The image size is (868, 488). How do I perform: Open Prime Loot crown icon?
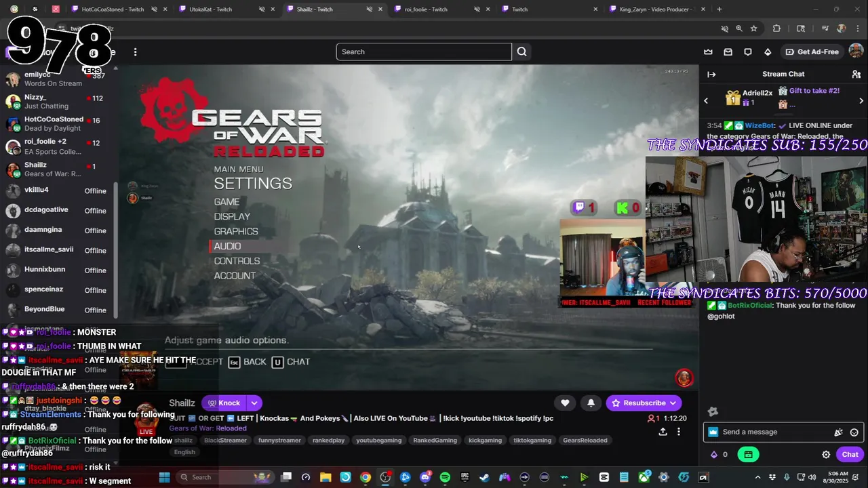708,52
